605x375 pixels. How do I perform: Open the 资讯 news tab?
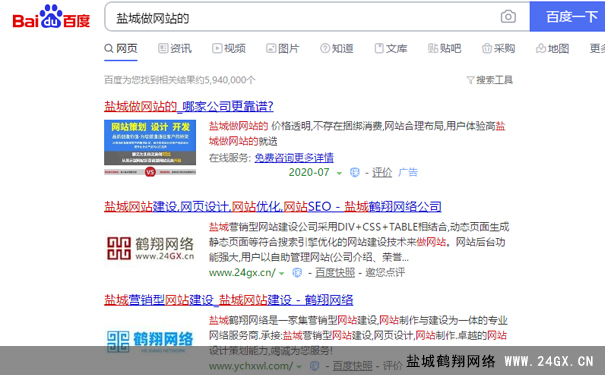(175, 48)
